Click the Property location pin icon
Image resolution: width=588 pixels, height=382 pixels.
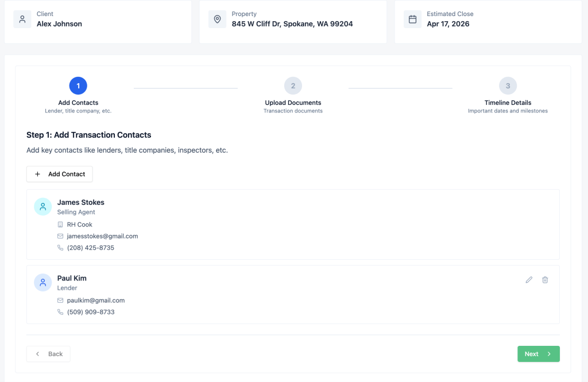point(217,19)
